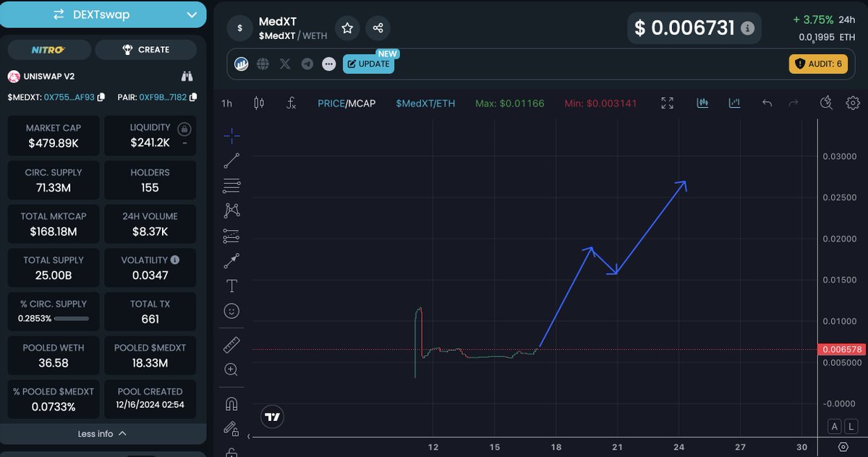The width and height of the screenshot is (868, 457).
Task: Select the XABCD pattern tool
Action: [231, 210]
